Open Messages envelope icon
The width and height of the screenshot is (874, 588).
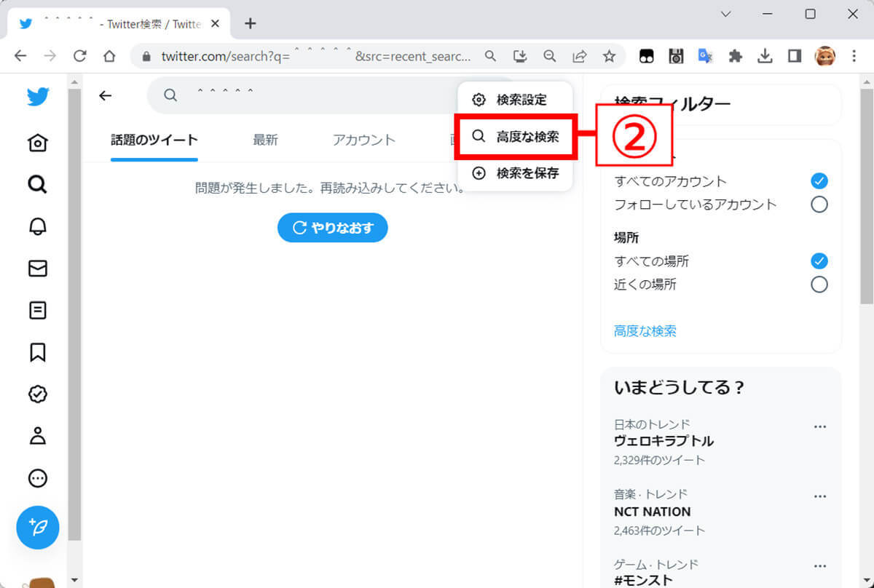(x=38, y=269)
